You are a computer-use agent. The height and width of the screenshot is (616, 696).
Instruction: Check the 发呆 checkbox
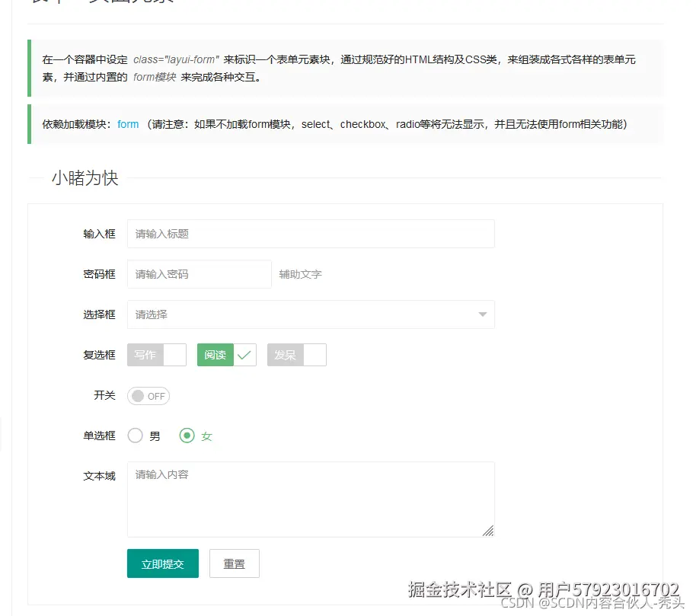296,355
